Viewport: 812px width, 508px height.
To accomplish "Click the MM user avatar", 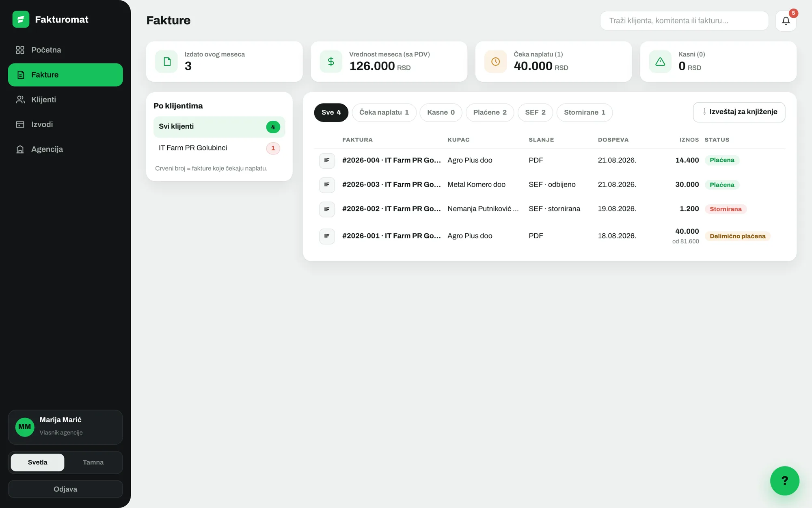I will pos(25,427).
